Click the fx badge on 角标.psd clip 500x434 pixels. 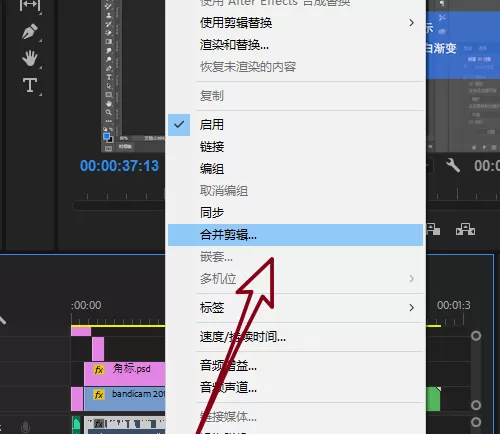pyautogui.click(x=99, y=370)
